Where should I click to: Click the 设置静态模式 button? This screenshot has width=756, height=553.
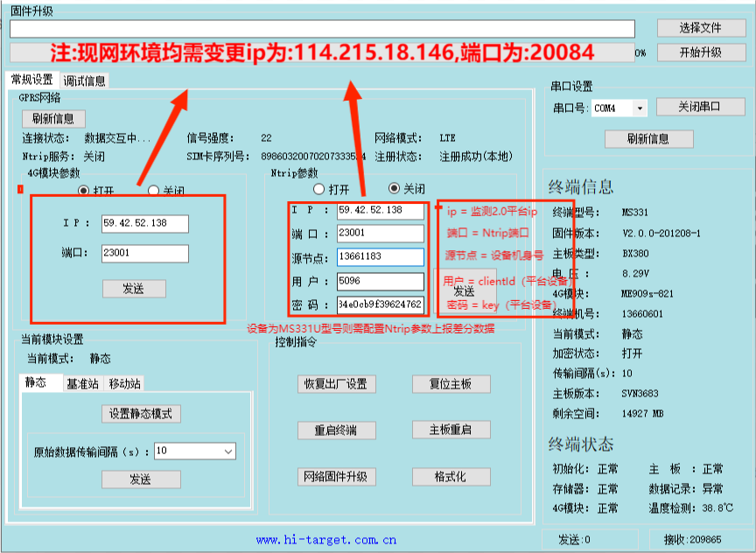(141, 413)
